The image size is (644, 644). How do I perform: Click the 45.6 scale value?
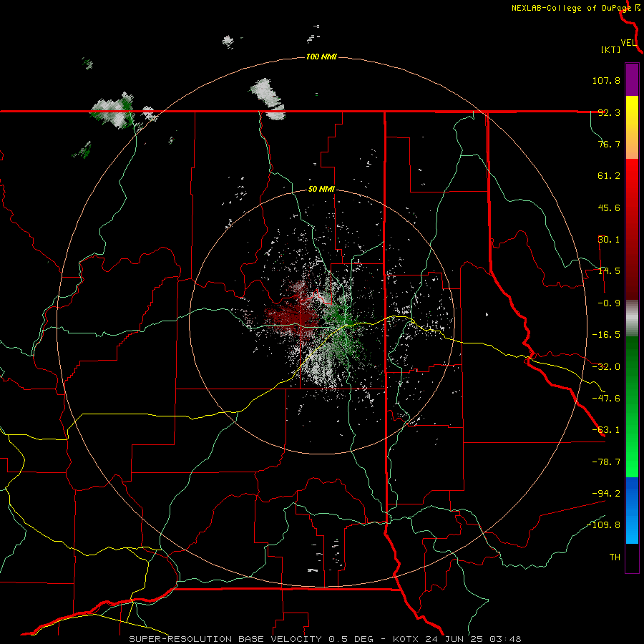point(609,208)
